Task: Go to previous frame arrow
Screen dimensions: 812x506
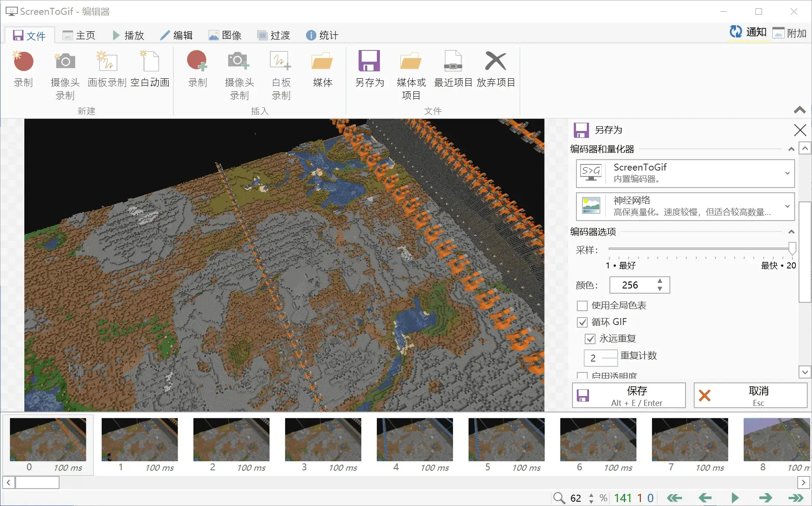Action: click(x=705, y=498)
